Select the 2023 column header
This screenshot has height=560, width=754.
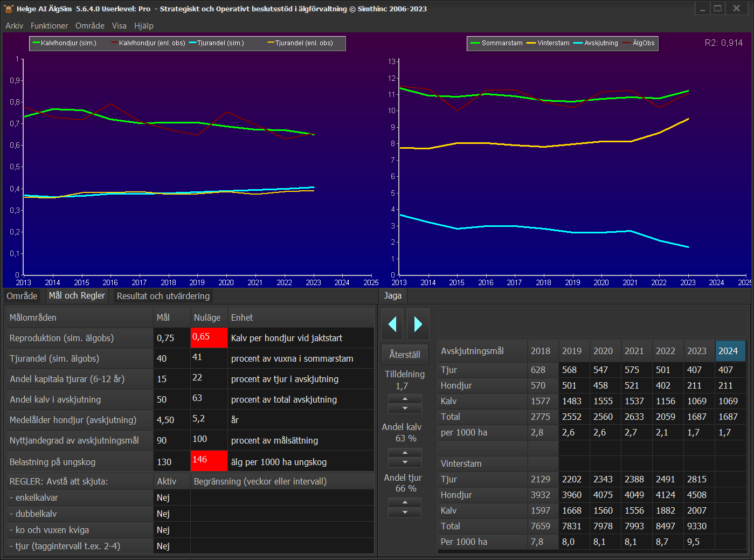tap(700, 351)
